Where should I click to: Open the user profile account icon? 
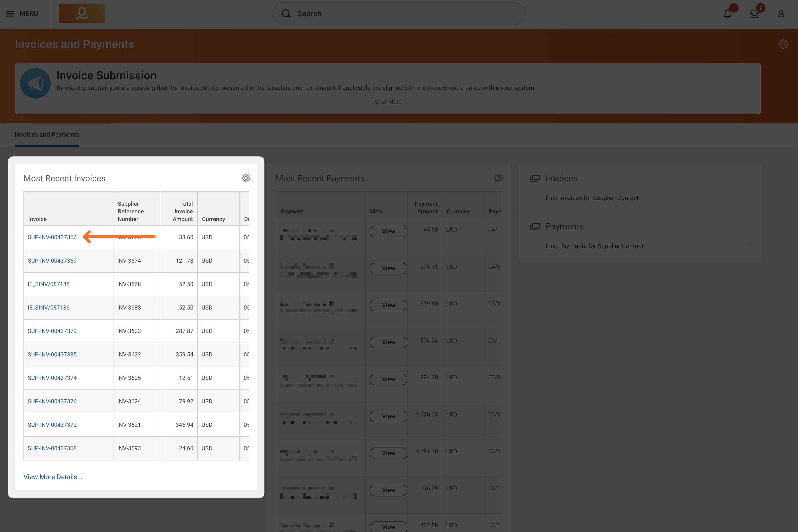[781, 14]
